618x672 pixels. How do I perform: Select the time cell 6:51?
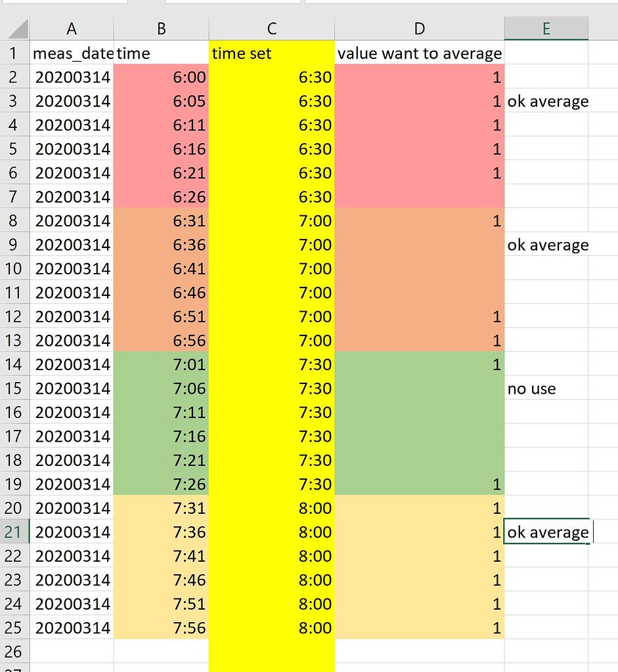point(162,316)
